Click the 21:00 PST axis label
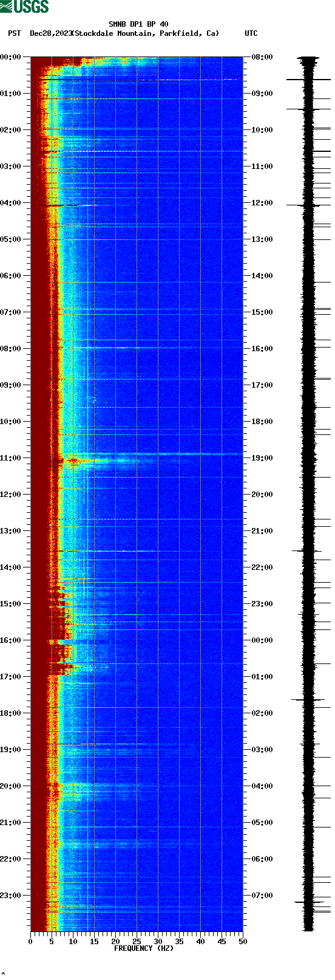335x980 pixels. pyautogui.click(x=10, y=823)
